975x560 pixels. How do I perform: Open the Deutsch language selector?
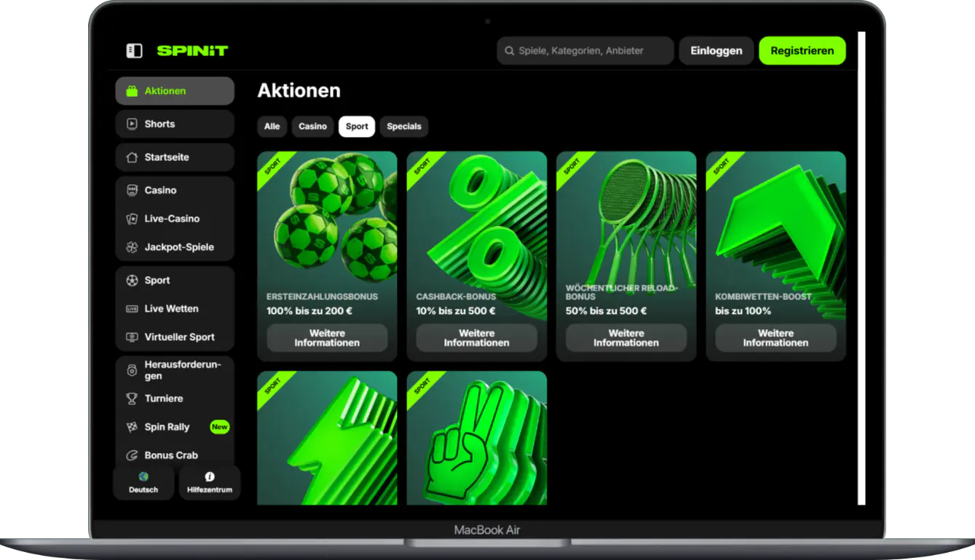point(143,482)
